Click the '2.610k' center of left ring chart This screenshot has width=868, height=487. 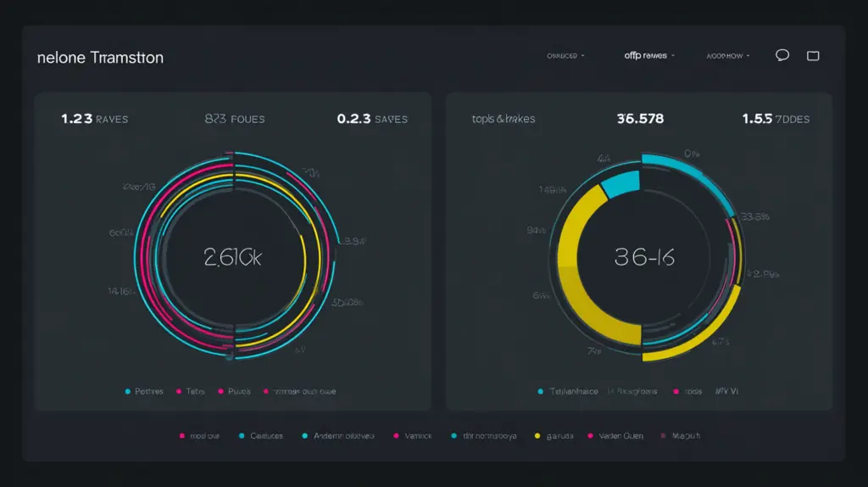click(232, 258)
